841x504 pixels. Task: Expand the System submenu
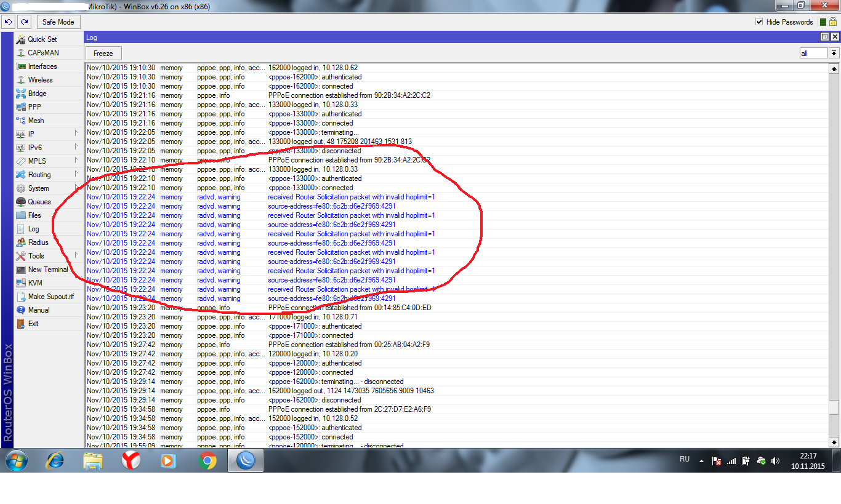click(76, 188)
